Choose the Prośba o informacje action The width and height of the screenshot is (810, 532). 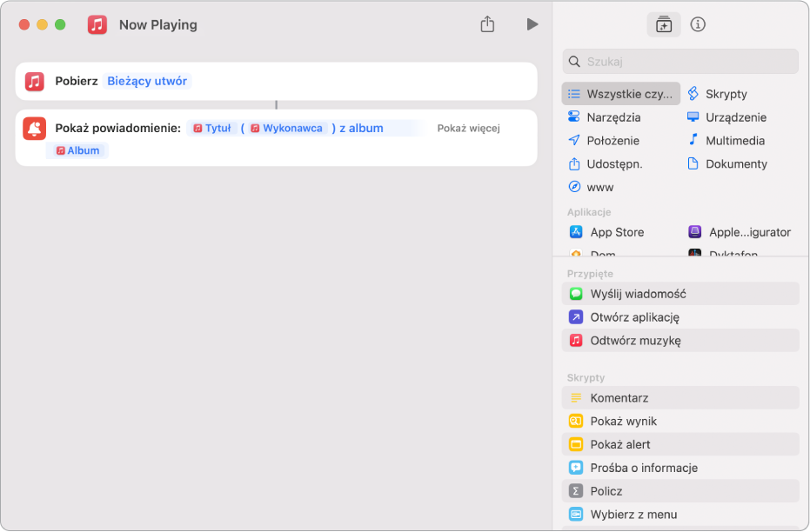point(680,468)
